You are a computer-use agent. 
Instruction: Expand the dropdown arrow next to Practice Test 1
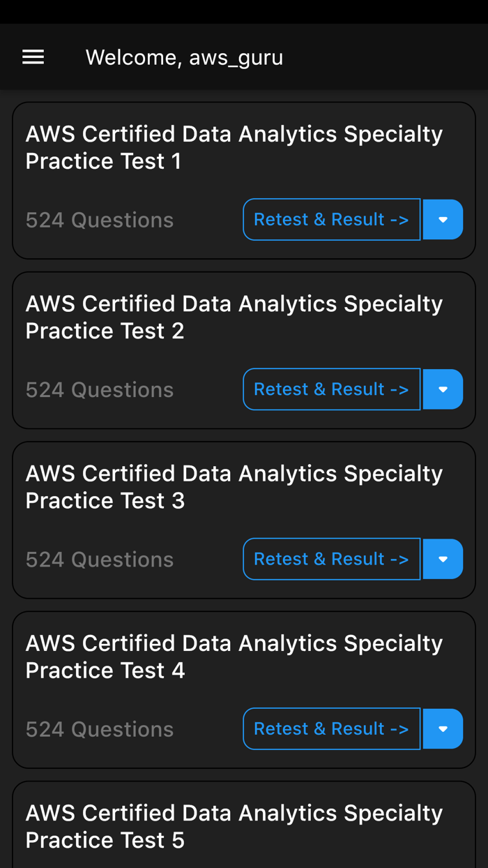click(x=443, y=219)
